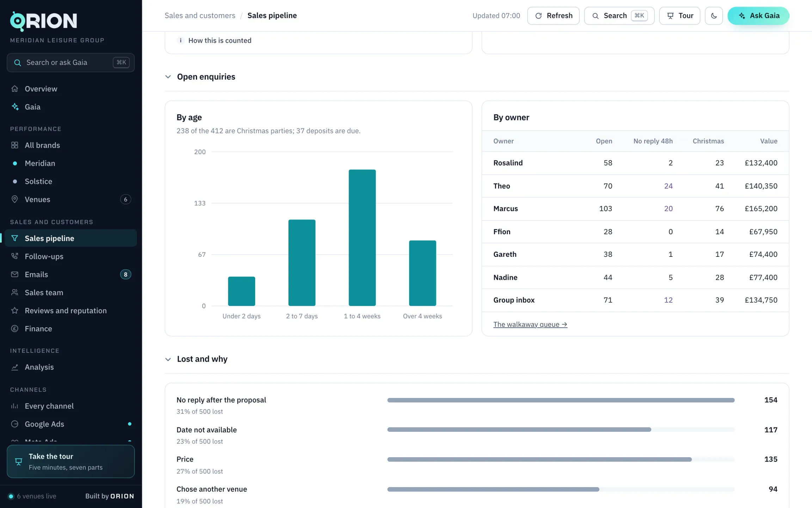
Task: Click Theo's No reply 48h value 24
Action: pos(668,186)
